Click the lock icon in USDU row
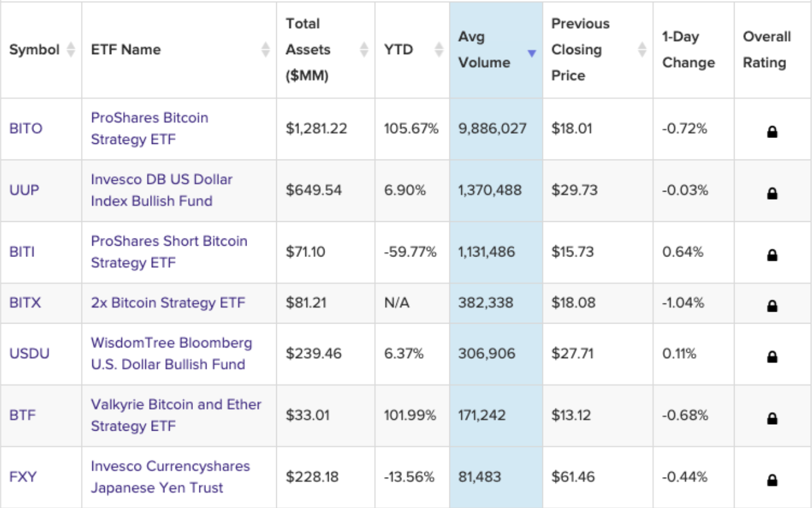 click(772, 357)
